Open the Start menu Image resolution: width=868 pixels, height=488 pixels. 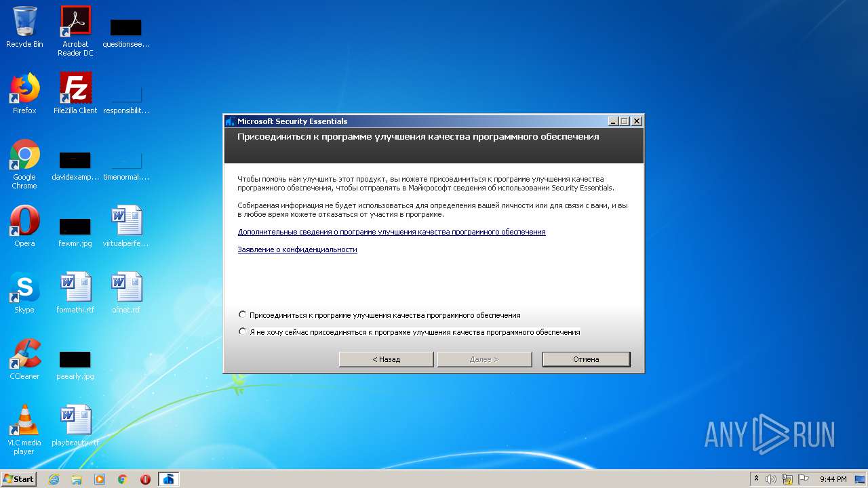coord(19,479)
